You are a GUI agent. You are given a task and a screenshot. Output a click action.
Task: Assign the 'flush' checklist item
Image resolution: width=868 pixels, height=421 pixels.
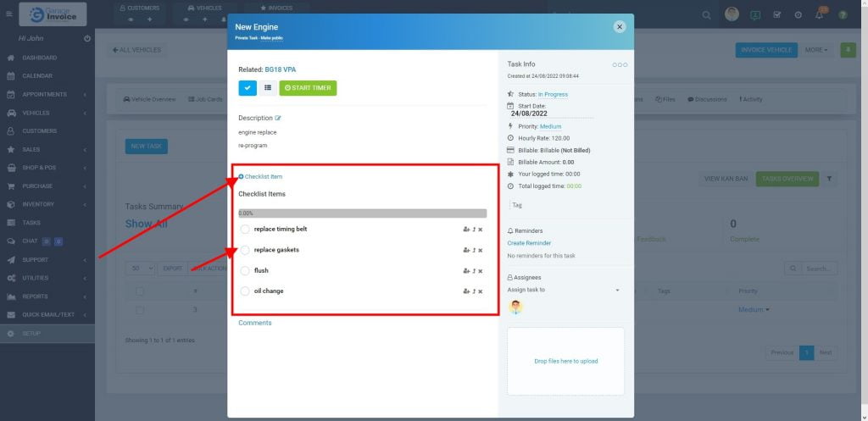coord(465,271)
